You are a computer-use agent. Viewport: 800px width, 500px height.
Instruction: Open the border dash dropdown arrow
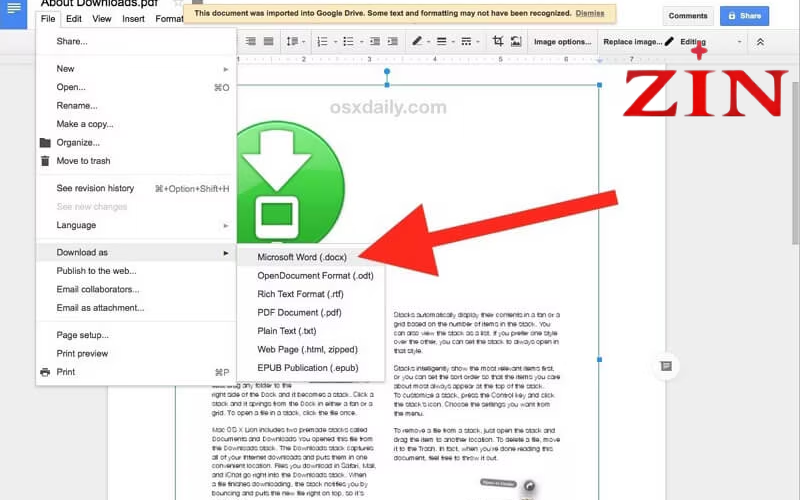[x=478, y=42]
